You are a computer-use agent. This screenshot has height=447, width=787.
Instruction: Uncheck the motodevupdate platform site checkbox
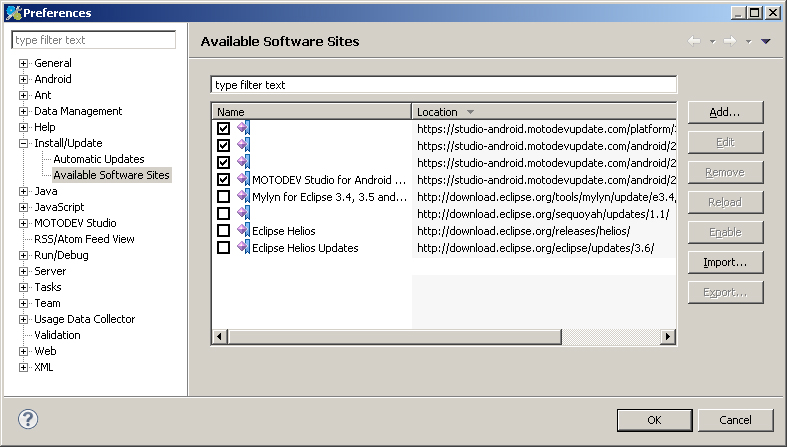pyautogui.click(x=223, y=128)
